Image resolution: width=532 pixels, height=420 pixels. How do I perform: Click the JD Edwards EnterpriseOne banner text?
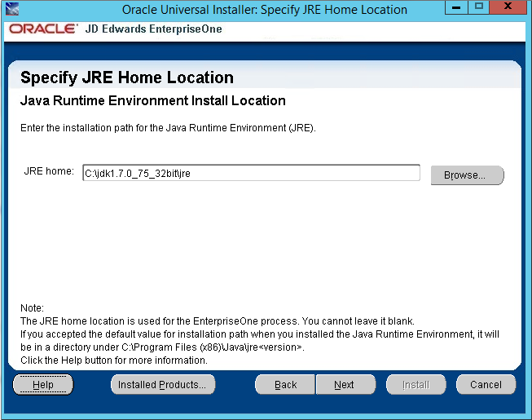click(154, 29)
